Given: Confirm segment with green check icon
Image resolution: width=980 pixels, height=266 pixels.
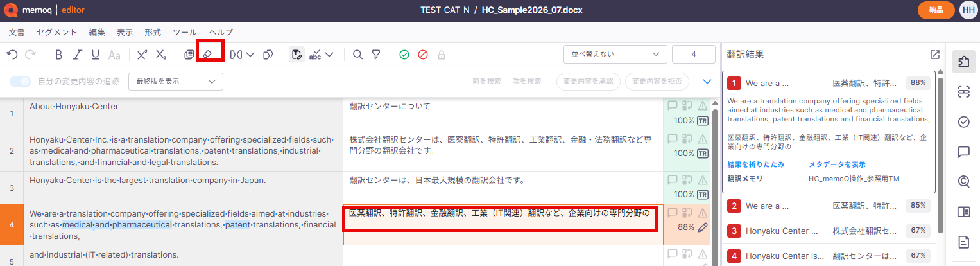Looking at the screenshot, I should coord(404,55).
